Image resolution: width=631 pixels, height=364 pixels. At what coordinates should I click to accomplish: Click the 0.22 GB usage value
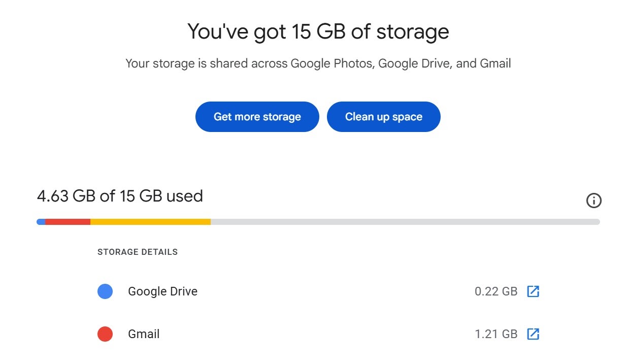point(495,291)
